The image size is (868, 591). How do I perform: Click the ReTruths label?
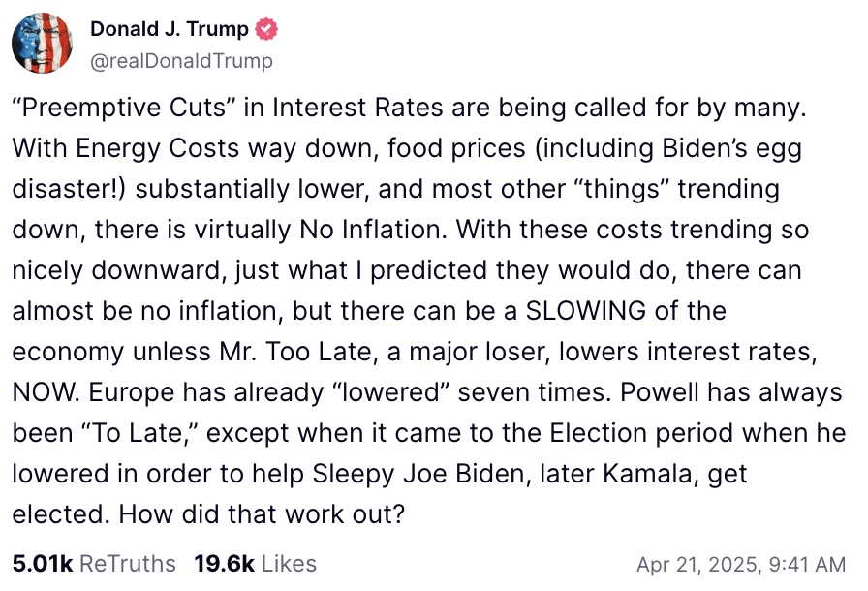point(128,563)
